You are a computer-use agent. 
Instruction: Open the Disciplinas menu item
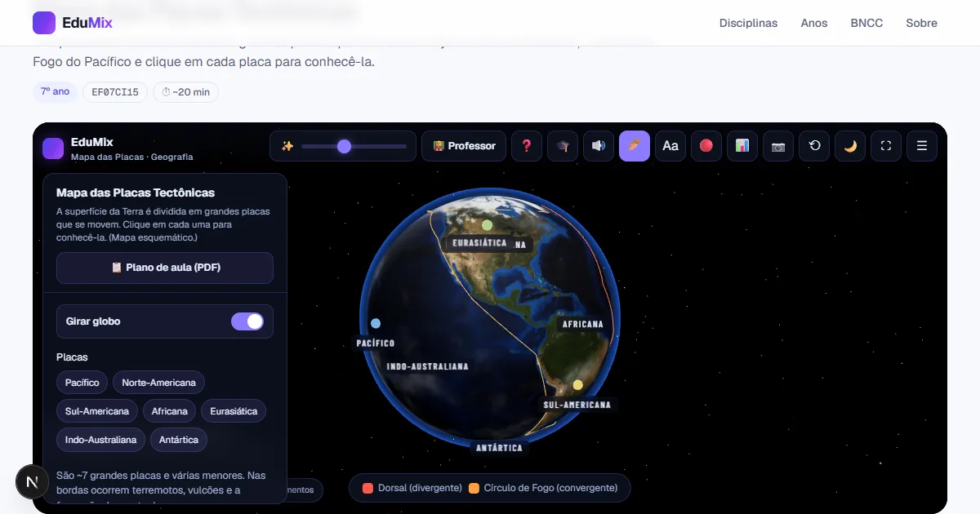click(748, 23)
